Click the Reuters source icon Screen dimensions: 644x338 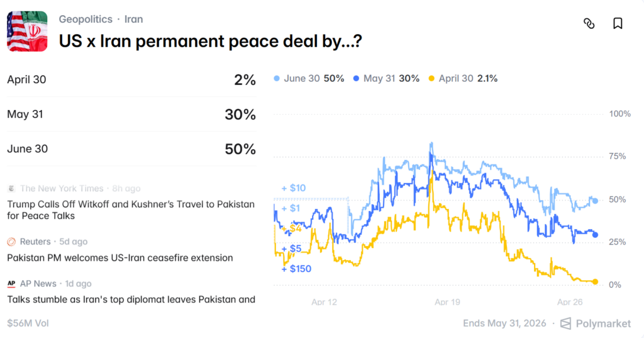(11, 242)
